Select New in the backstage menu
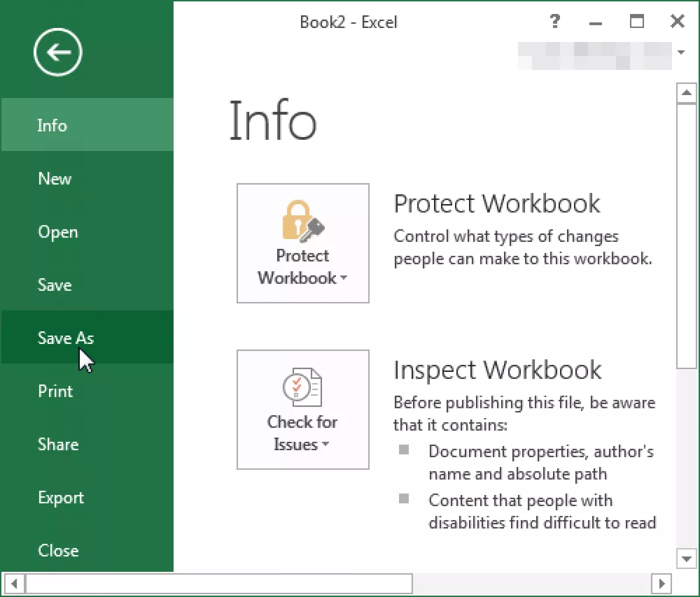The image size is (700, 597). pyautogui.click(x=87, y=178)
